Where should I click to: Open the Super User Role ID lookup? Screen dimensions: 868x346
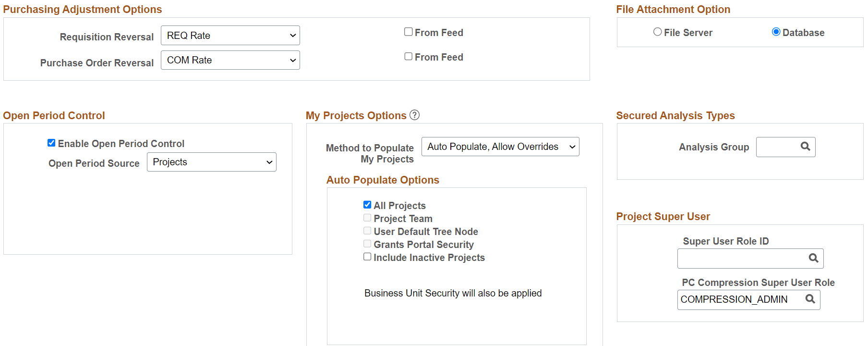pos(813,258)
